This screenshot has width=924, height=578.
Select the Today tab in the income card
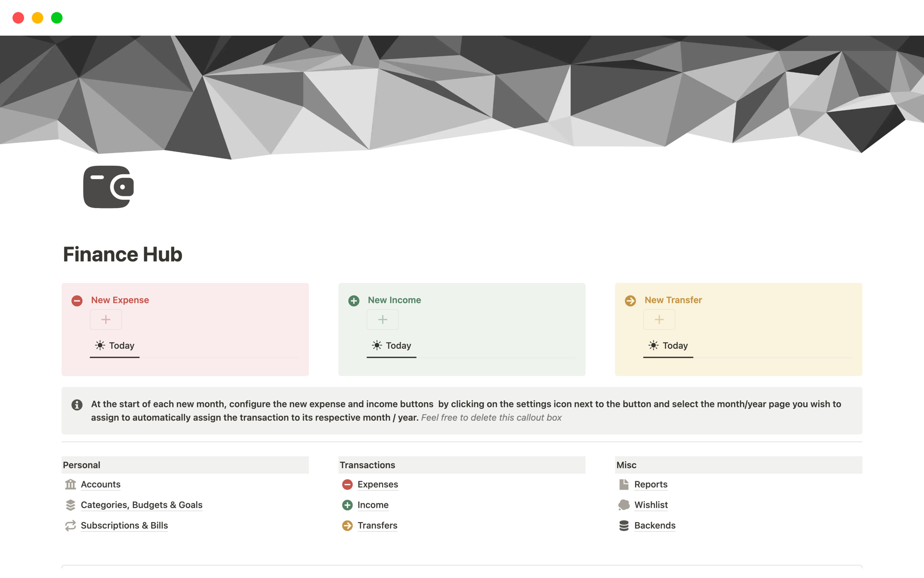coord(392,345)
